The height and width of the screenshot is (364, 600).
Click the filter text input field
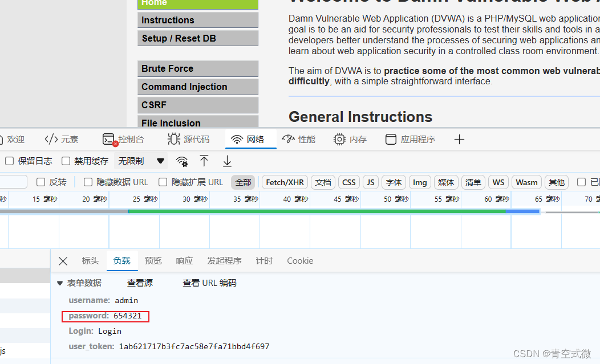[x=13, y=182]
